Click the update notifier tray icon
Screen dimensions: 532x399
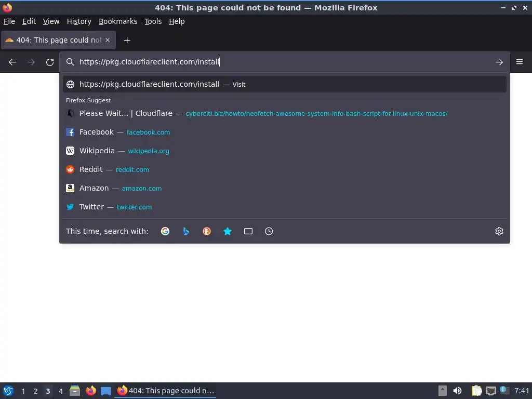504,391
